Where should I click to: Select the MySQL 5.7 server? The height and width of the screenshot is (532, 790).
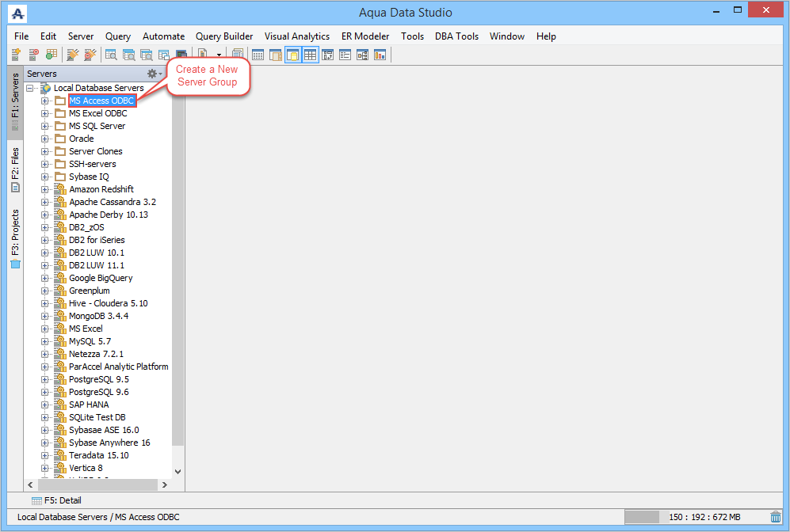coord(90,341)
